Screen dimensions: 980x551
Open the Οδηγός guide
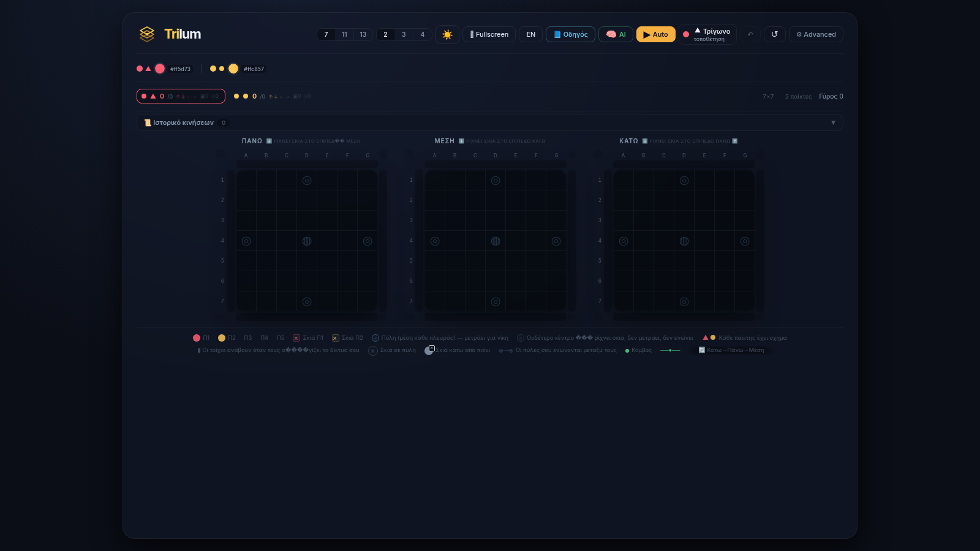570,34
